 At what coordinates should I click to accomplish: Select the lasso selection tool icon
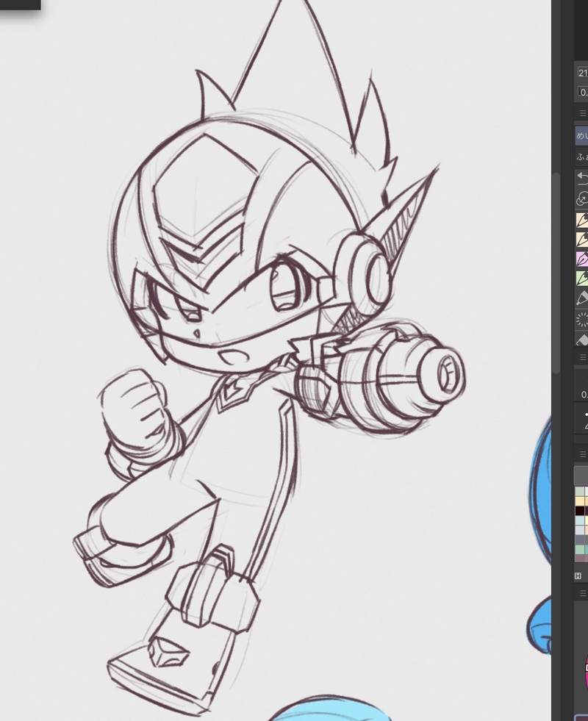(x=582, y=198)
